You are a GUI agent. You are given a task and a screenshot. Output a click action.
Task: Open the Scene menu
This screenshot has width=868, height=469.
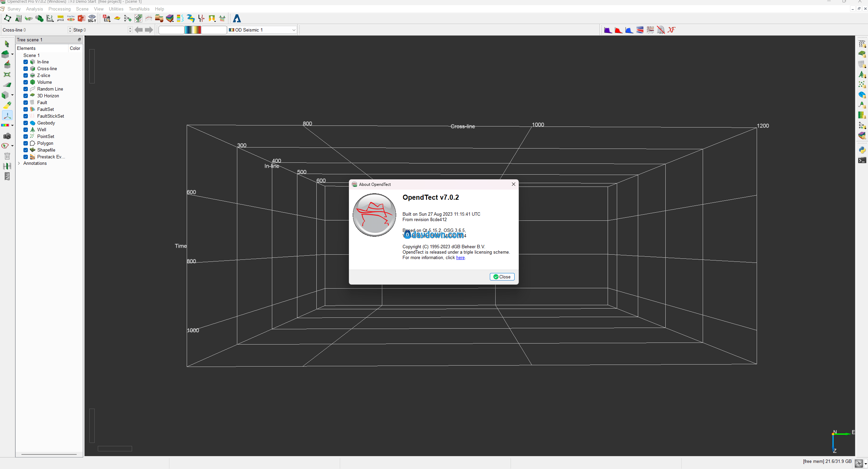(x=82, y=9)
